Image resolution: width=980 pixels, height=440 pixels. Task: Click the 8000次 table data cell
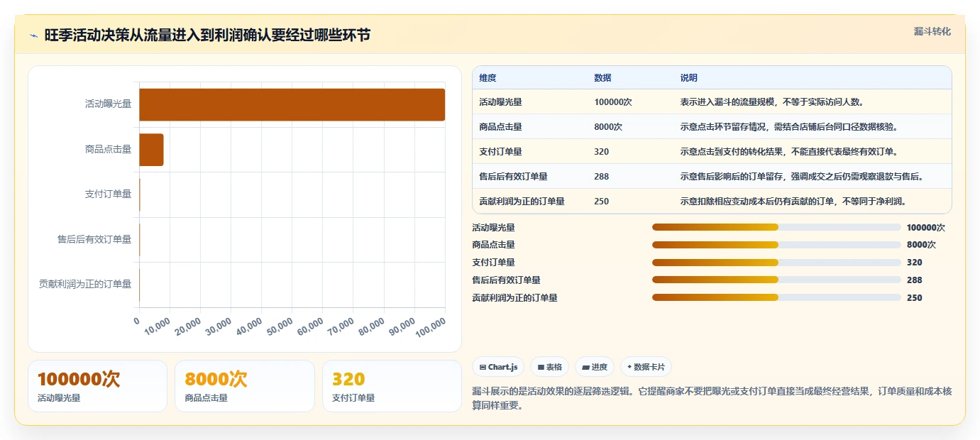[x=608, y=126]
